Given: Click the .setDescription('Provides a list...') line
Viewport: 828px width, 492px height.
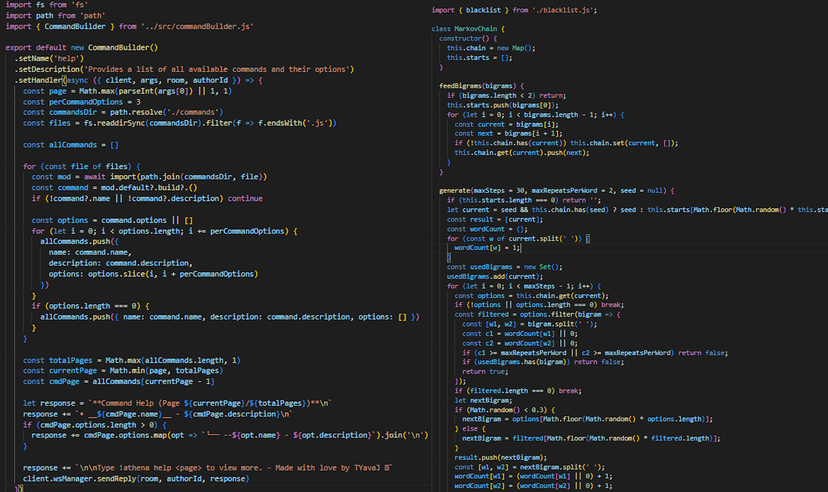Looking at the screenshot, I should click(x=184, y=69).
